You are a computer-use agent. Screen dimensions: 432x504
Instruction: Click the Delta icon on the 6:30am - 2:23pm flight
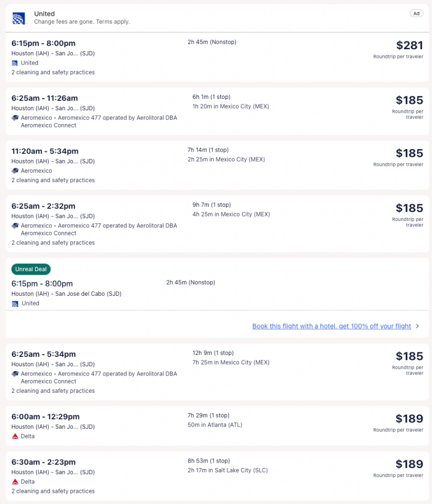pos(15,482)
